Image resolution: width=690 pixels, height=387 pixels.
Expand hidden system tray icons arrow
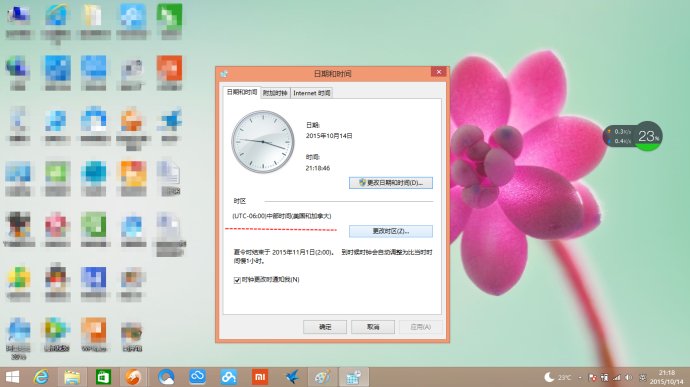[580, 378]
